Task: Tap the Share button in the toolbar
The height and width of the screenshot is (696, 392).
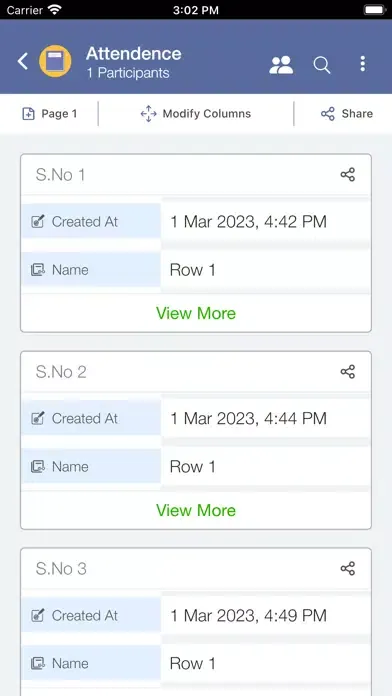Action: (347, 114)
